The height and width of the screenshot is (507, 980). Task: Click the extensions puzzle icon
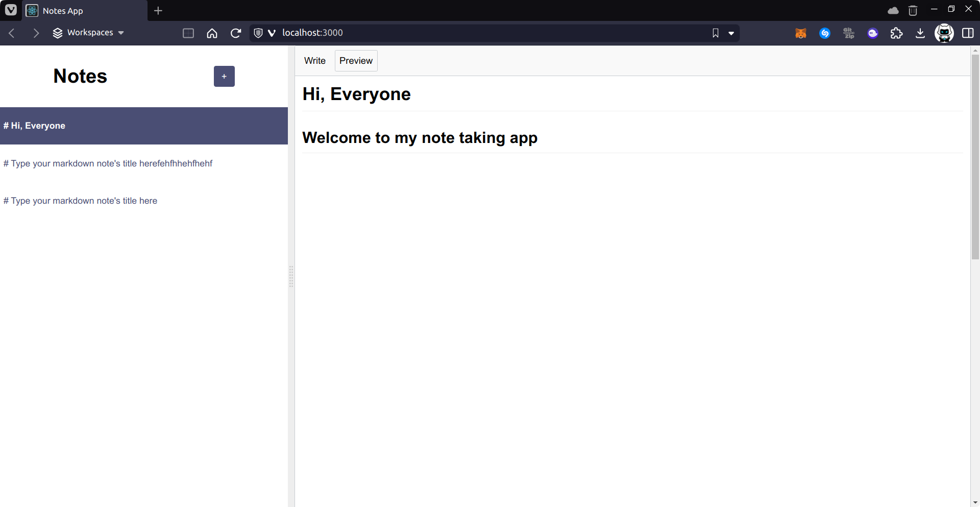click(x=897, y=33)
